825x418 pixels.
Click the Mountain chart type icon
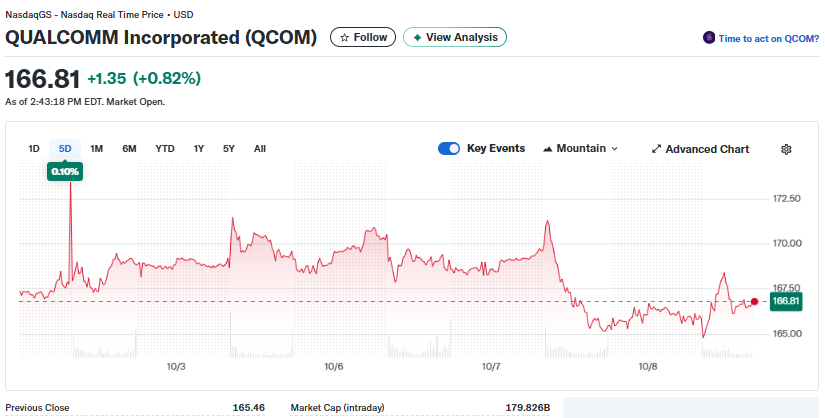[x=548, y=149]
